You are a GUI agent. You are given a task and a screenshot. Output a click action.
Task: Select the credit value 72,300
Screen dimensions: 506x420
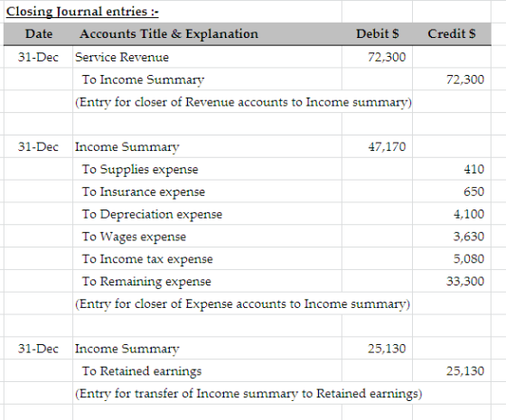pyautogui.click(x=465, y=79)
